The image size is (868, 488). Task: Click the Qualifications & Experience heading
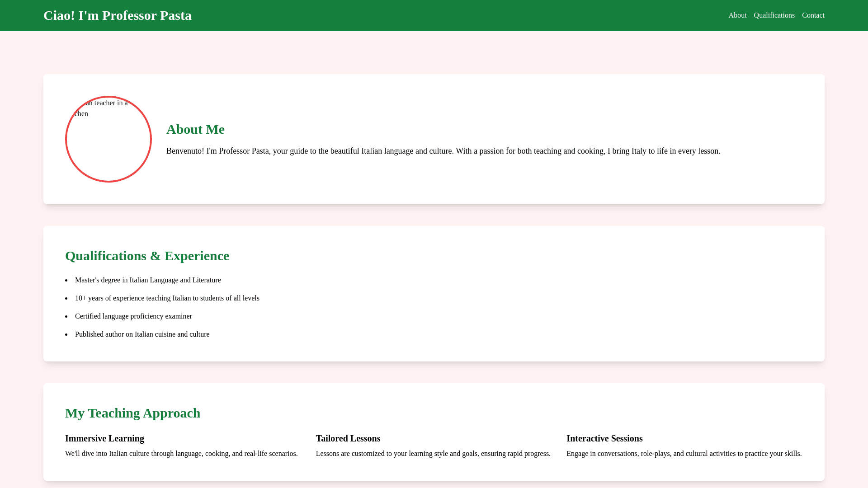(147, 256)
